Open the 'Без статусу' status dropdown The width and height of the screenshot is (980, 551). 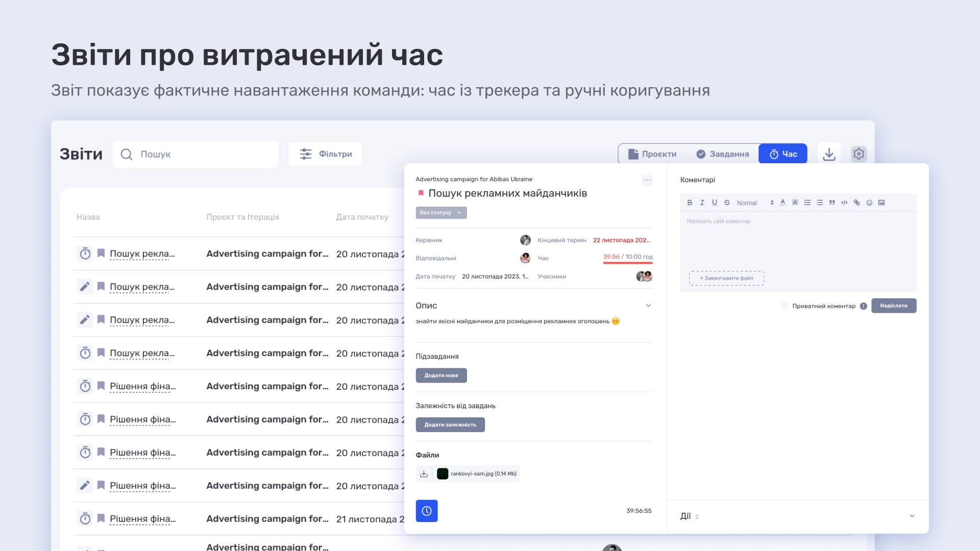(441, 213)
